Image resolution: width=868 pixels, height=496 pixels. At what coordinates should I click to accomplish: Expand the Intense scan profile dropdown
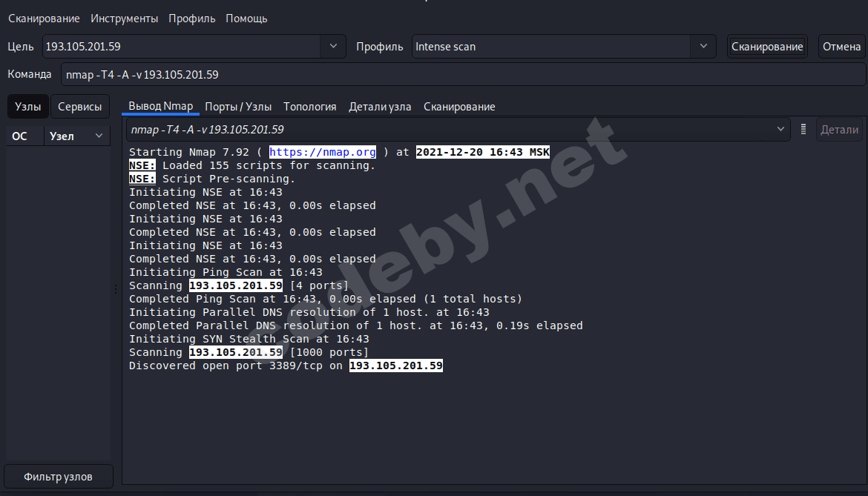[703, 46]
